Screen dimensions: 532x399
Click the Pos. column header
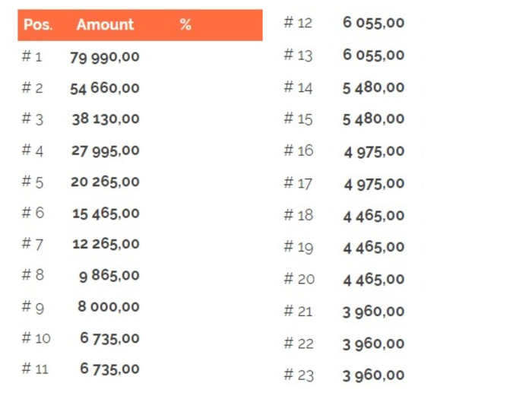click(38, 25)
